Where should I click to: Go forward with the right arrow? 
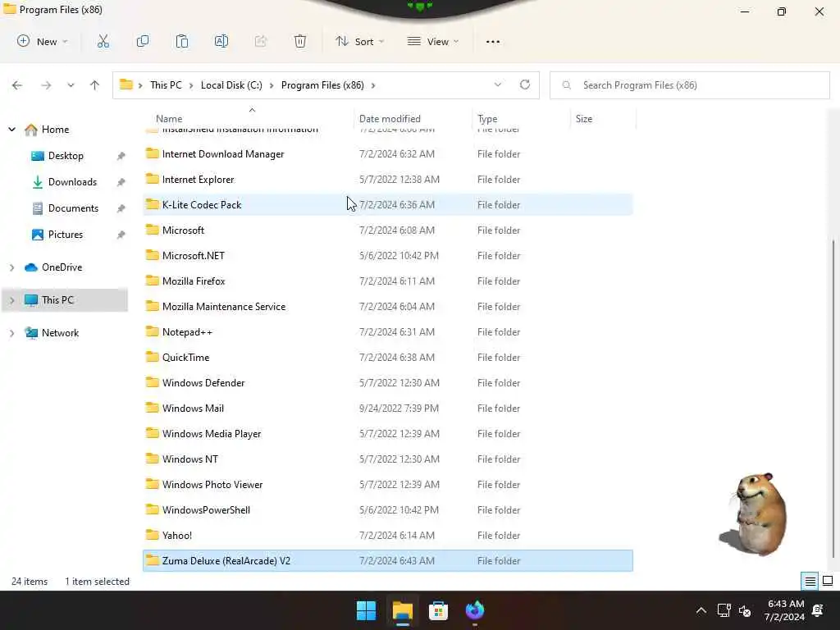[46, 85]
